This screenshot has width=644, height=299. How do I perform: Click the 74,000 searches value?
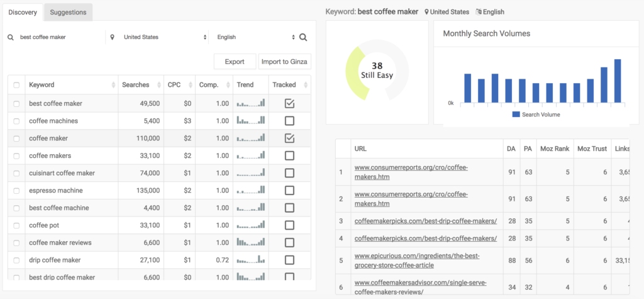150,173
